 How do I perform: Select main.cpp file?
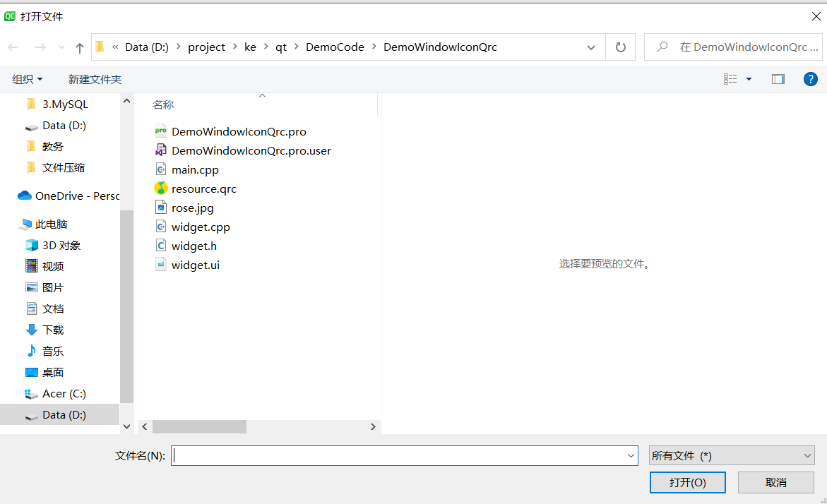click(x=195, y=169)
